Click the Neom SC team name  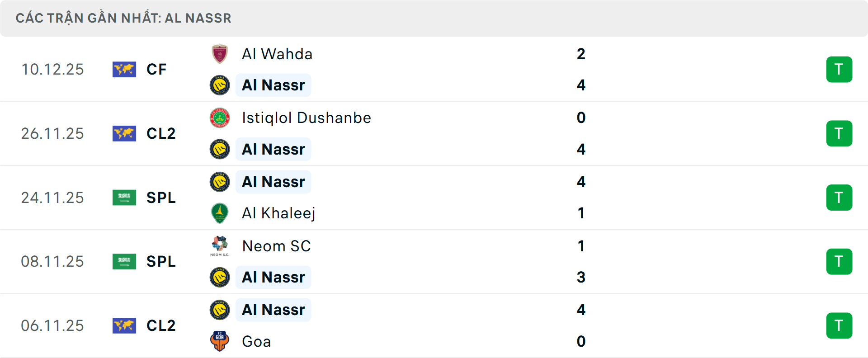(x=276, y=246)
